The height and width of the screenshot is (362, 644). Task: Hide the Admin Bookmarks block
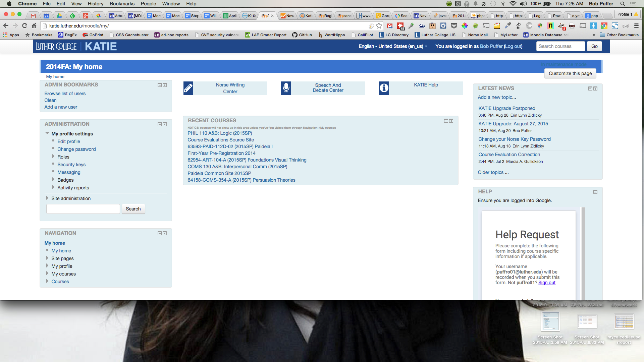[160, 85]
